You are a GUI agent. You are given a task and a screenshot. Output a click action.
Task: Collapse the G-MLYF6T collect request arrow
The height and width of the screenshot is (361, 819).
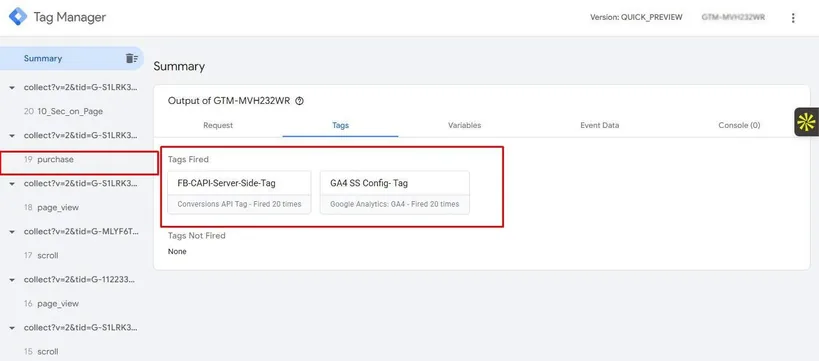(x=12, y=232)
